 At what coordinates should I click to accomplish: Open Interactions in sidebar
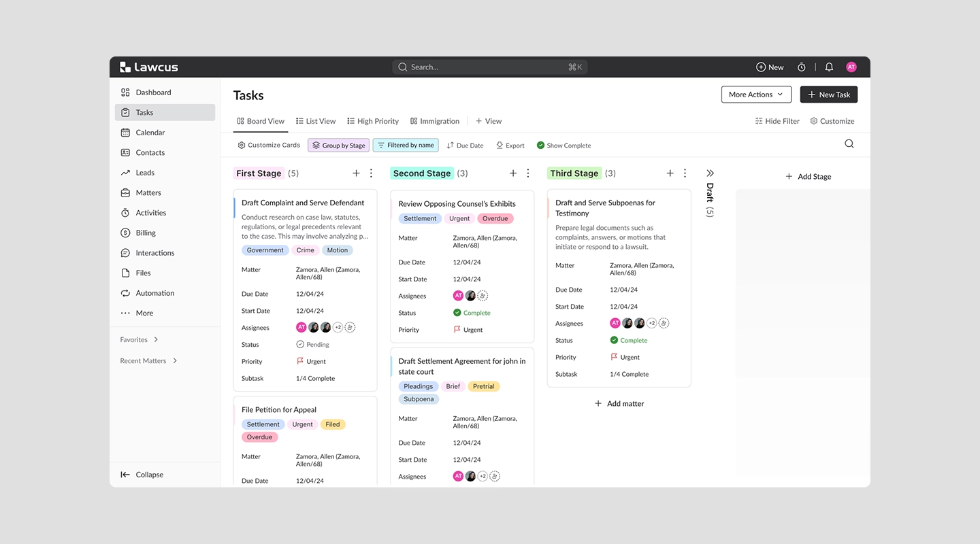point(165,253)
